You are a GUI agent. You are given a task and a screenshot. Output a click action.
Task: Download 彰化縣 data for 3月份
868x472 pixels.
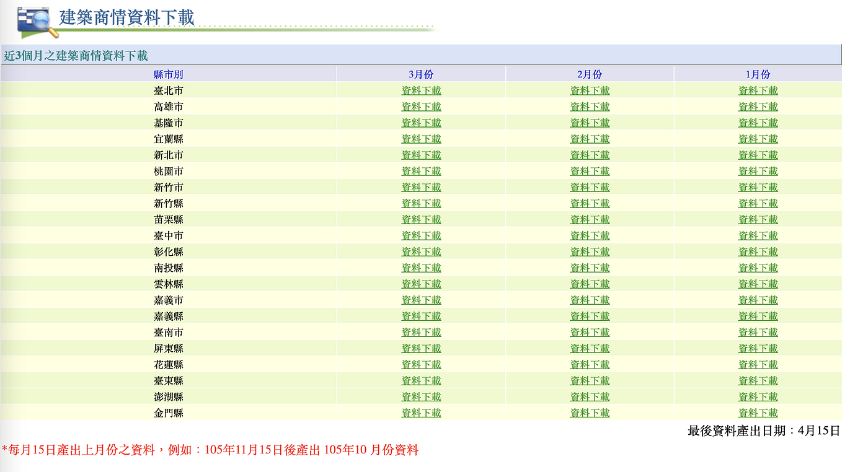pyautogui.click(x=422, y=251)
